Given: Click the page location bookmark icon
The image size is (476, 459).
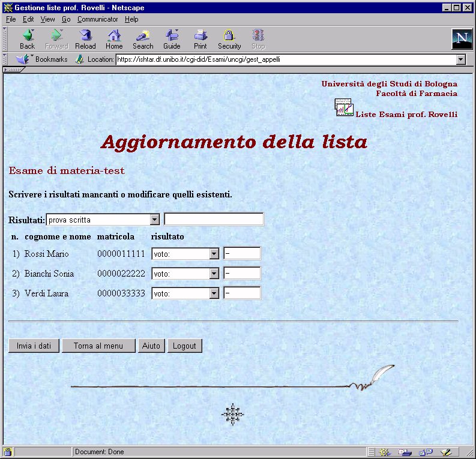Looking at the screenshot, I should tap(80, 59).
